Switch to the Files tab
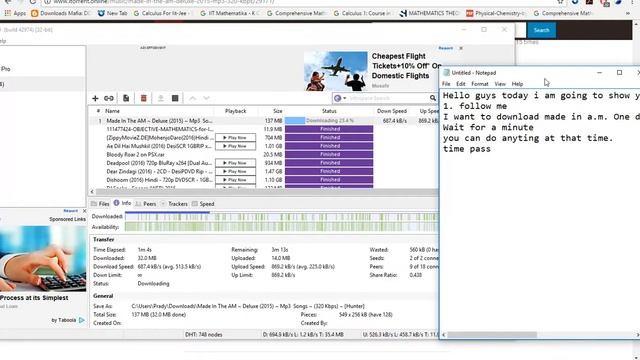The width and height of the screenshot is (640, 360). 100,204
